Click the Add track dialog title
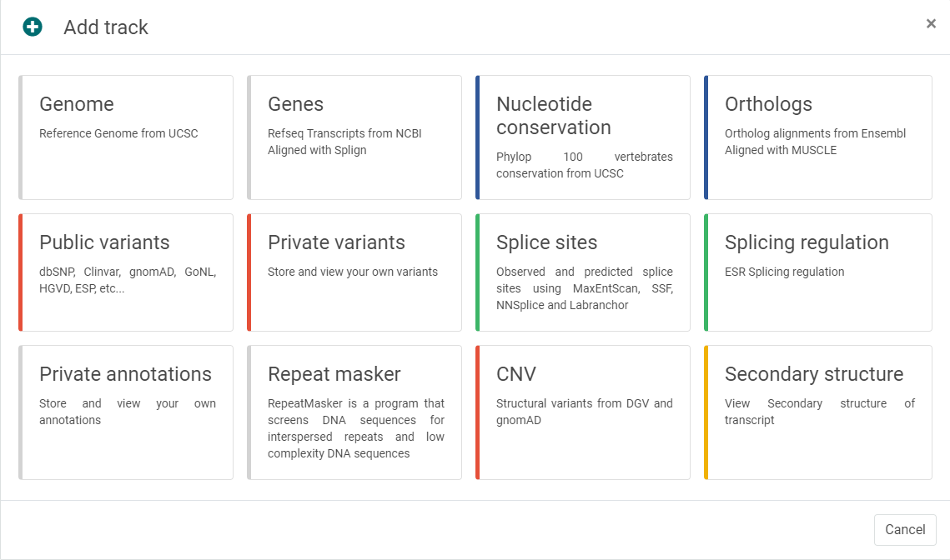Viewport: 950px width, 560px height. 106,27
